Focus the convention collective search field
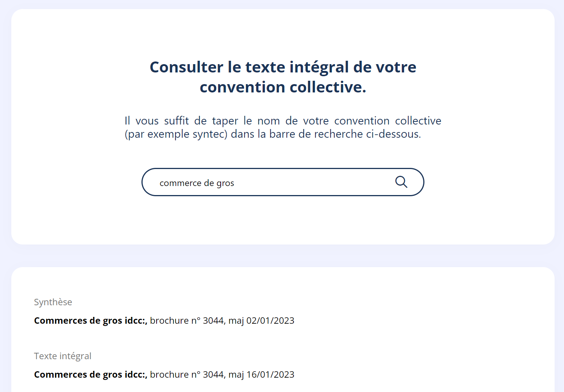The height and width of the screenshot is (392, 564). point(275,183)
